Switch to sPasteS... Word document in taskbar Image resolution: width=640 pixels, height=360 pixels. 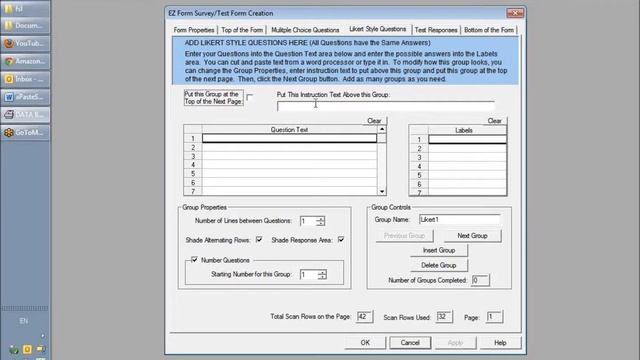click(x=25, y=97)
